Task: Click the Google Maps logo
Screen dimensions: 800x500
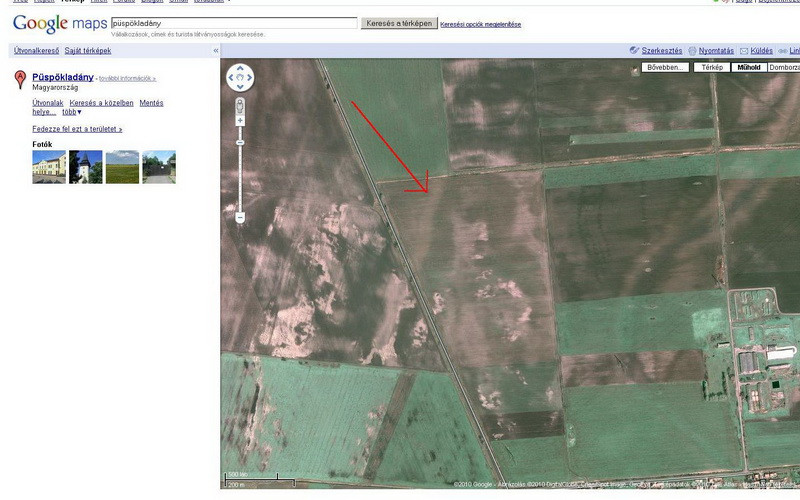Action: click(x=60, y=23)
